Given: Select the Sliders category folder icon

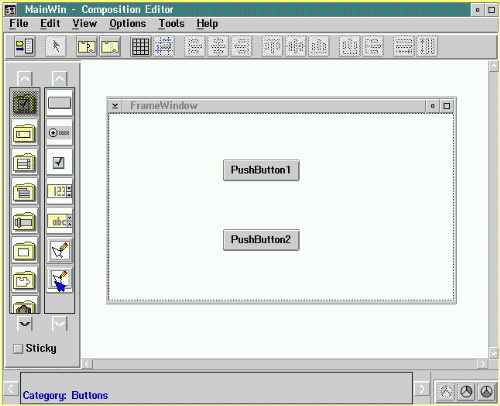Looking at the screenshot, I should [25, 221].
